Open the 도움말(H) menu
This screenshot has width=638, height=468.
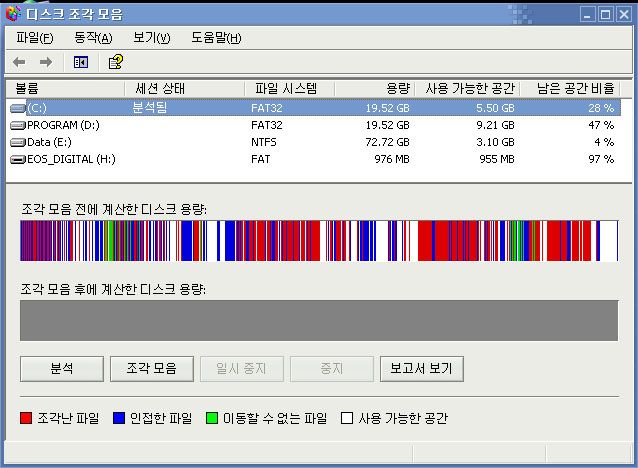pos(216,38)
